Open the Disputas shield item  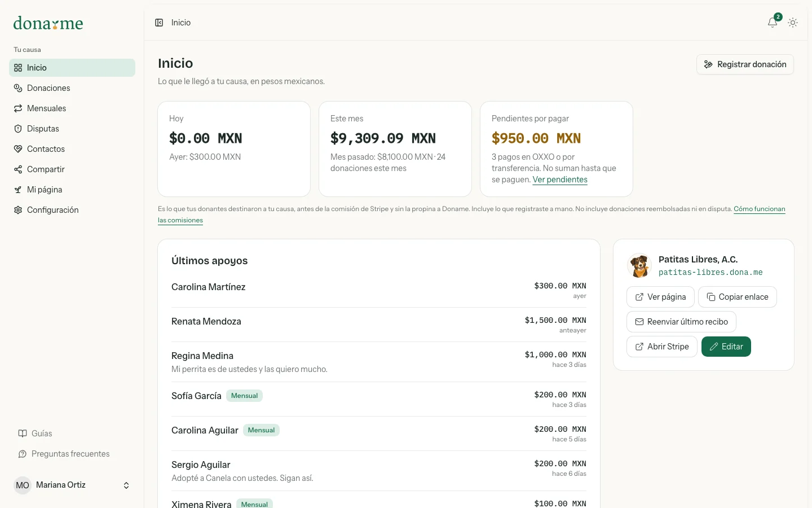[72, 129]
